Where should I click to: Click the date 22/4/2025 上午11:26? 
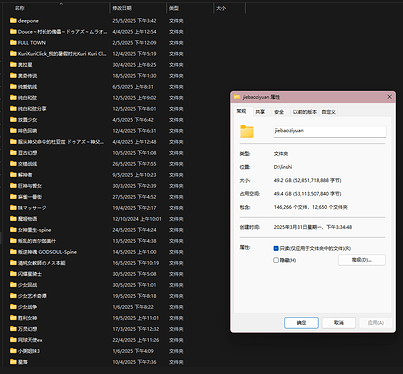pos(136,340)
